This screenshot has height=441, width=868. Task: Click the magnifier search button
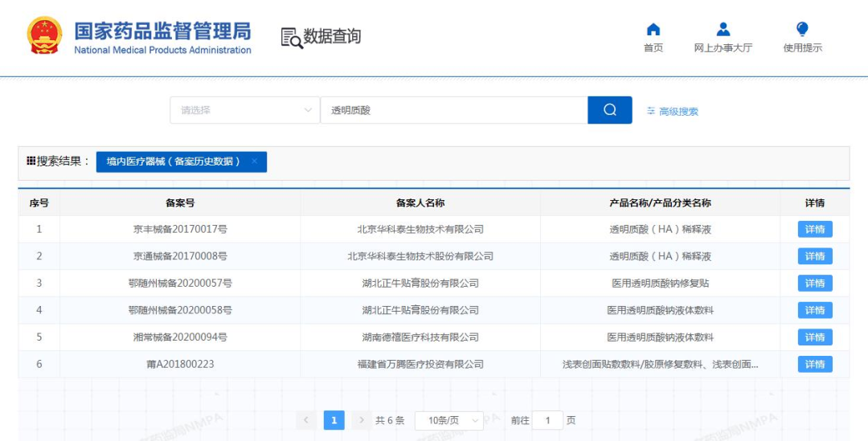tap(609, 110)
